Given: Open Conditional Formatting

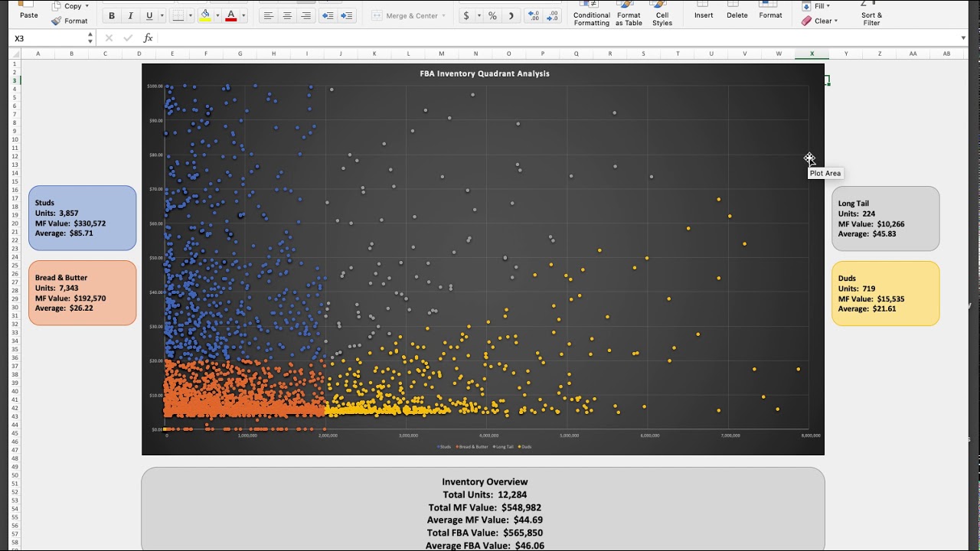Looking at the screenshot, I should tap(592, 13).
